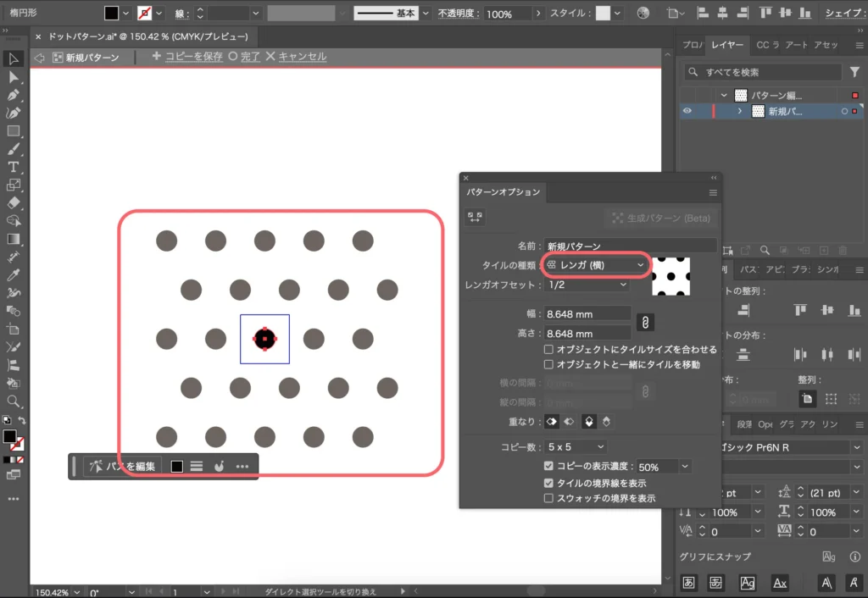Uncheck the copy display dimming checkbox
Screen dimensions: 868x598
pos(549,467)
